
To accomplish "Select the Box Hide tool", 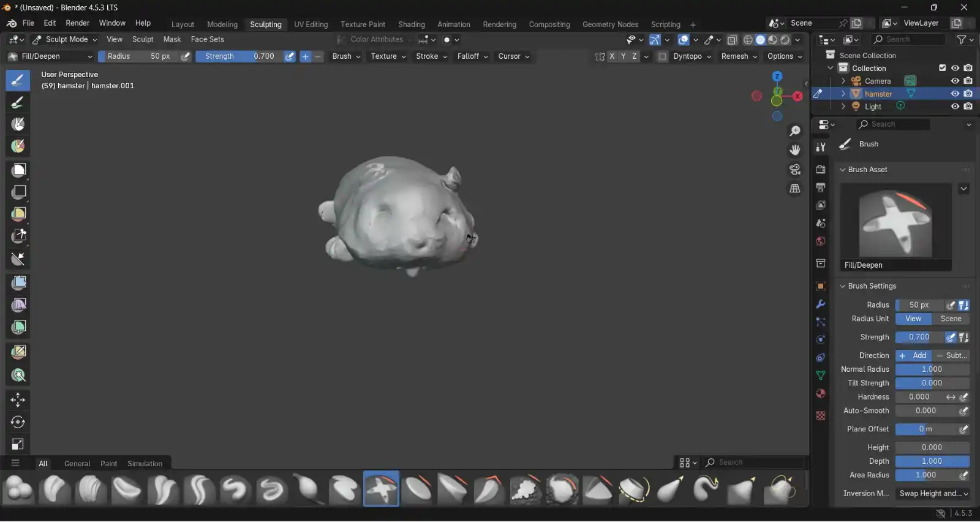I will coord(18,192).
